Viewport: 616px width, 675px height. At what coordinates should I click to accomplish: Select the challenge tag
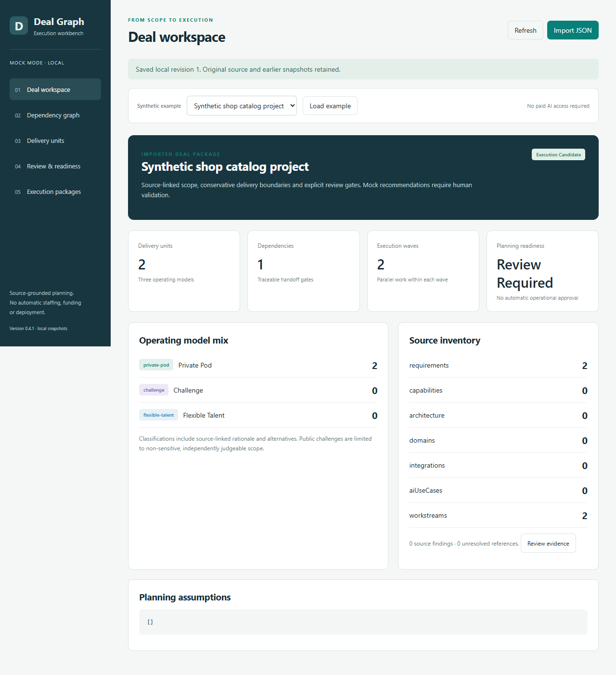tap(154, 390)
